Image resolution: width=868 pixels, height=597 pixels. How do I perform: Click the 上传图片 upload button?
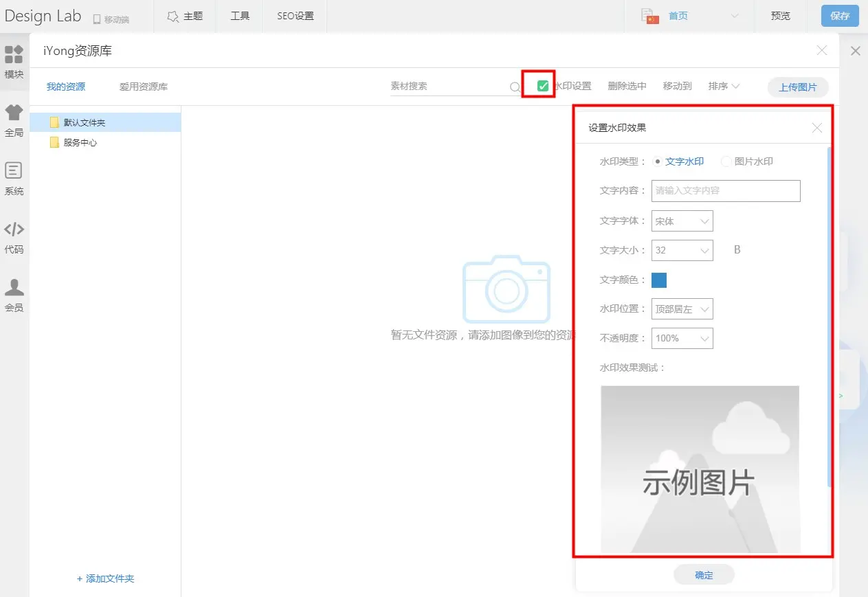coord(797,87)
